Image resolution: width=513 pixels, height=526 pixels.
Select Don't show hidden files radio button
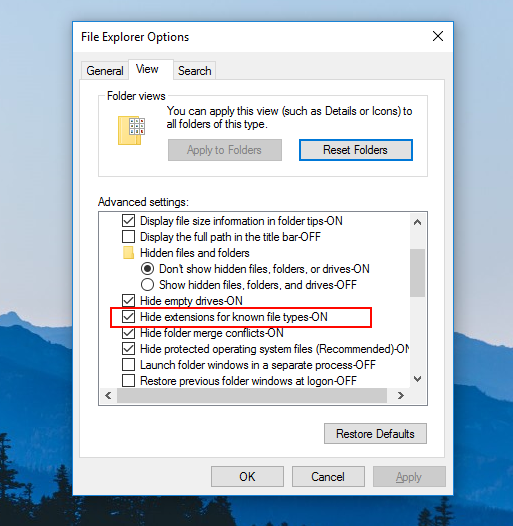coord(147,269)
